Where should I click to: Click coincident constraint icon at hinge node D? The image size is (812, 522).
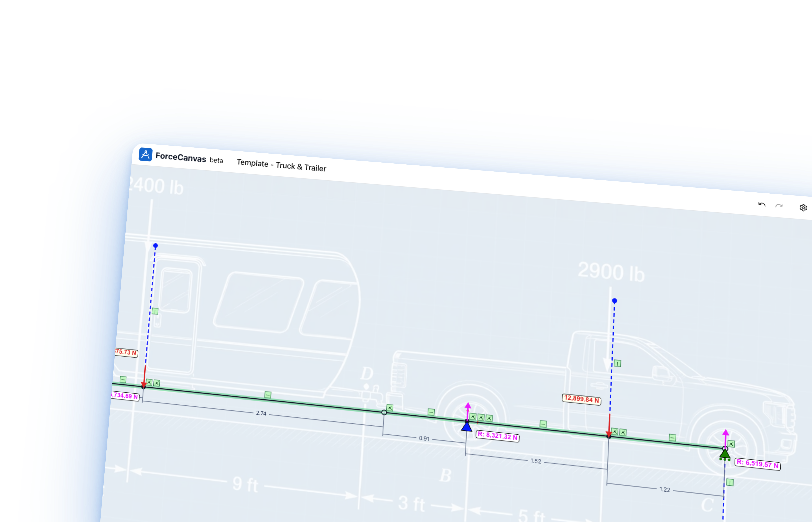(390, 408)
